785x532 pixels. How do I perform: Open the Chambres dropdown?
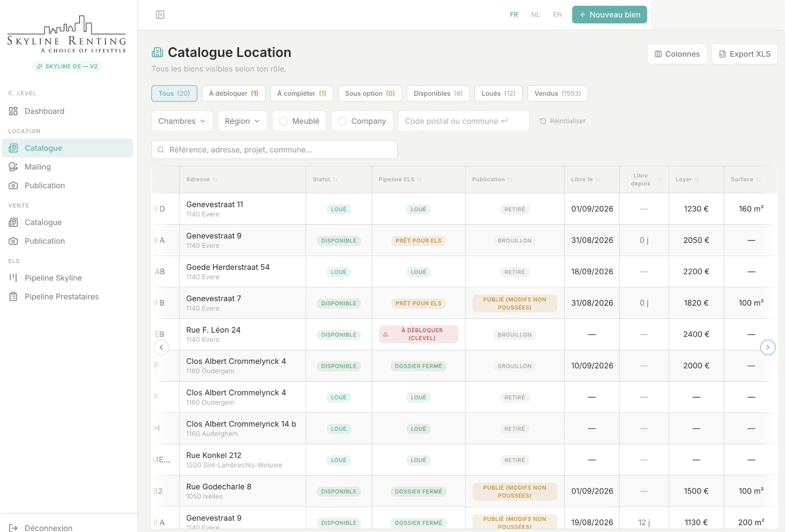point(182,121)
